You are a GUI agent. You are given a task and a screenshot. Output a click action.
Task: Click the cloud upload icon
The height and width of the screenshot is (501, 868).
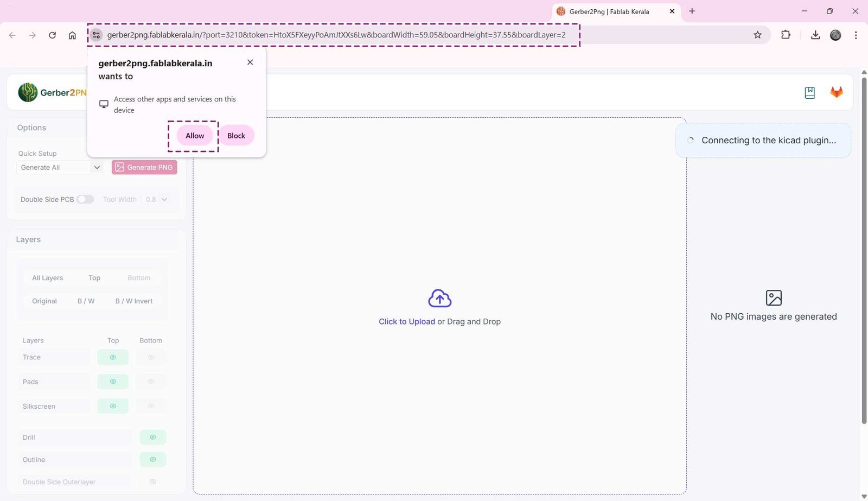coord(439,299)
